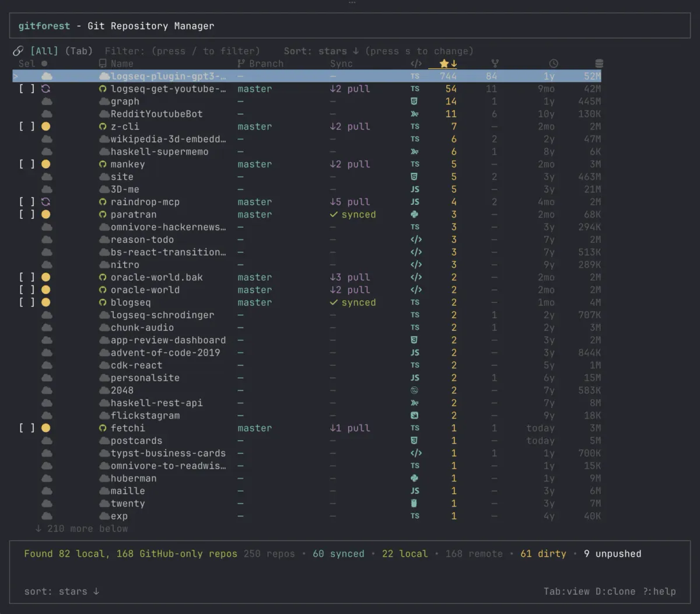700x614 pixels.
Task: Open help via '?:help'
Action: 659,591
